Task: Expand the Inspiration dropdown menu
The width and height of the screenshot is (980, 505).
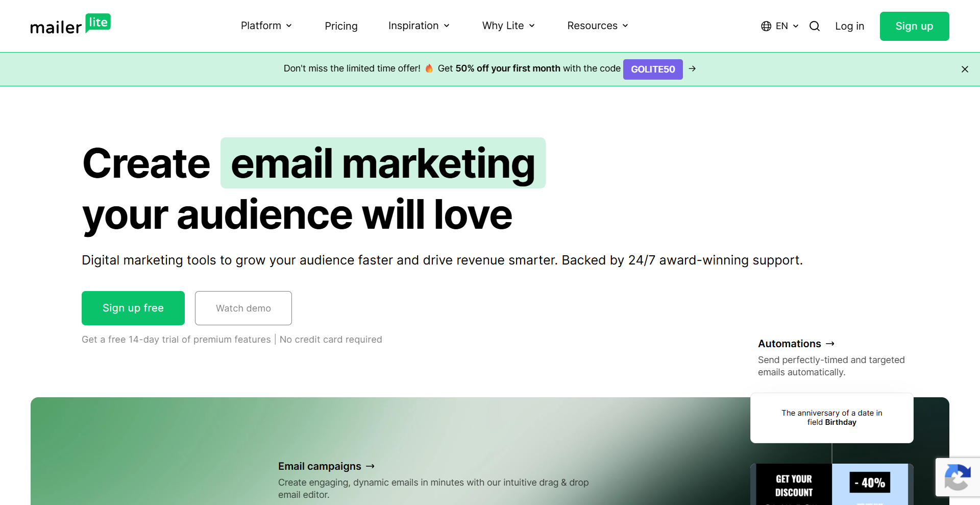Action: (419, 26)
